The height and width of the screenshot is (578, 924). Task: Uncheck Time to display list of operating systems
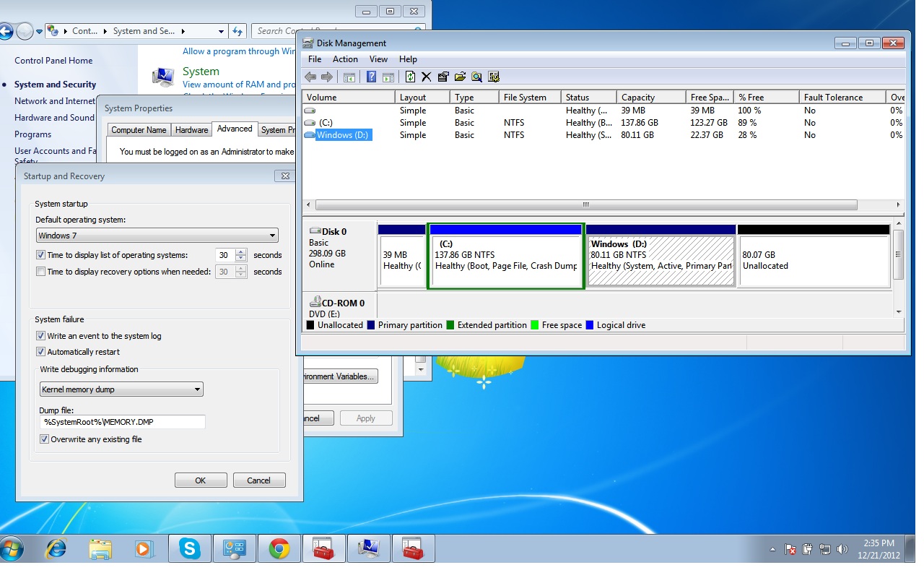tap(40, 255)
